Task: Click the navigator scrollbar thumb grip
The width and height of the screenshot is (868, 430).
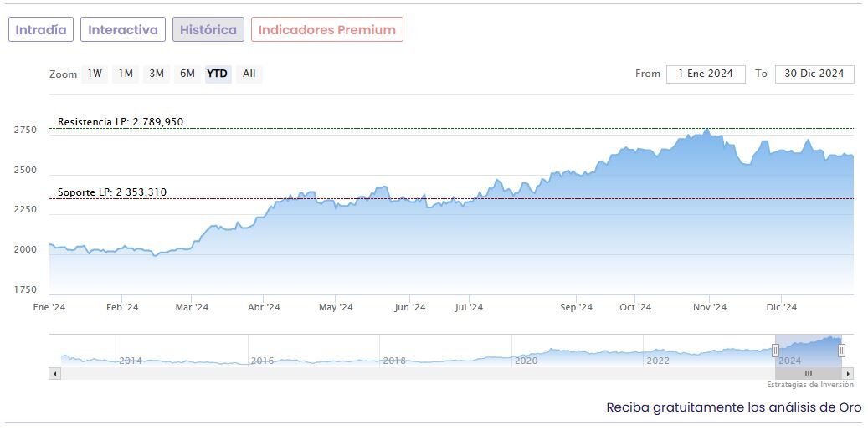Action: pyautogui.click(x=809, y=373)
